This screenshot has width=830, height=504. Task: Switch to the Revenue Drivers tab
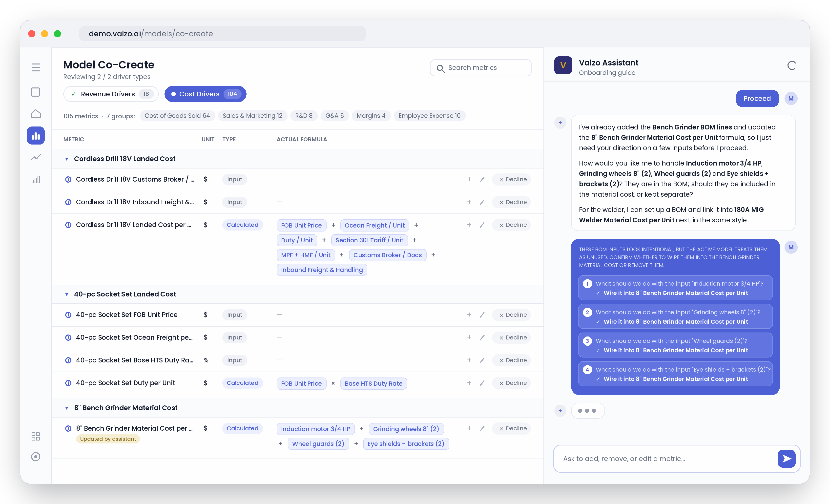[x=111, y=94]
